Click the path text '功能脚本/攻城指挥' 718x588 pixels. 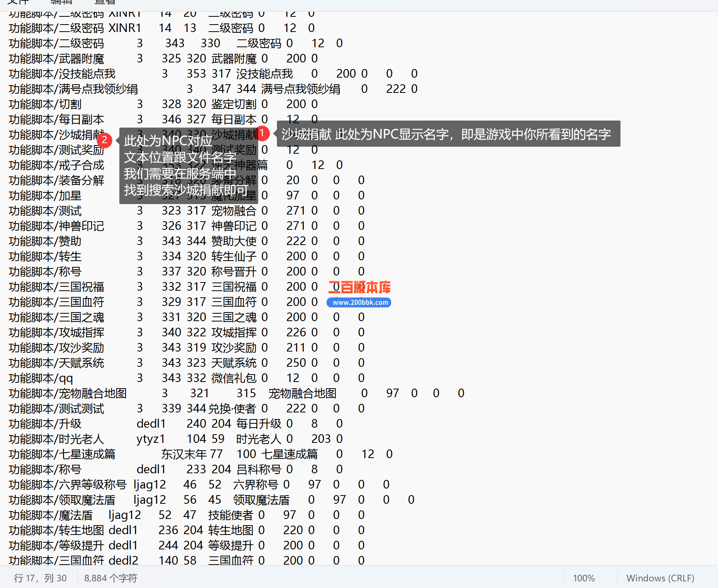tap(57, 332)
